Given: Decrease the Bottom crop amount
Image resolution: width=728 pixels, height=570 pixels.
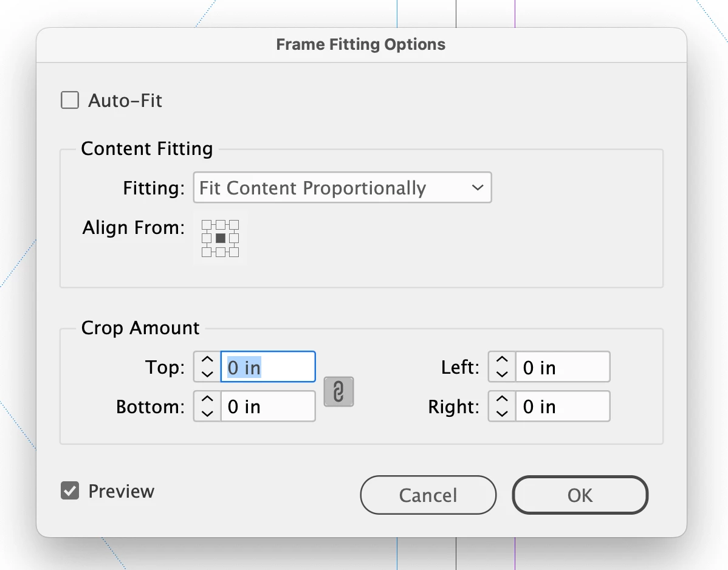Looking at the screenshot, I should pyautogui.click(x=207, y=413).
